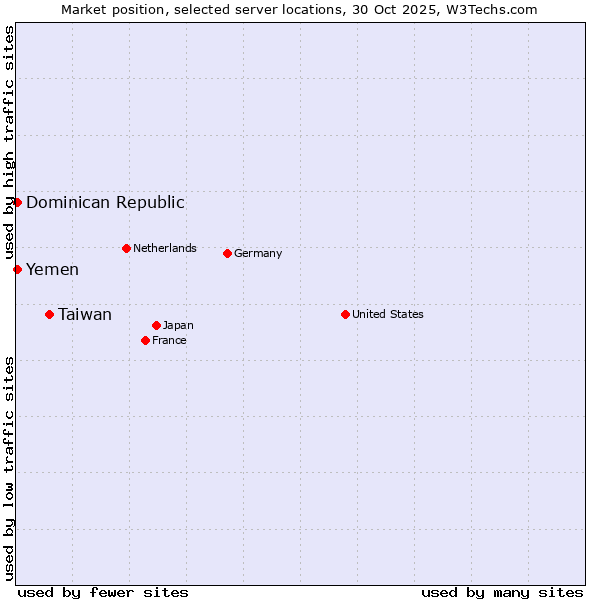600x600 pixels.
Task: Select the Taiwan text label
Action: pos(85,314)
